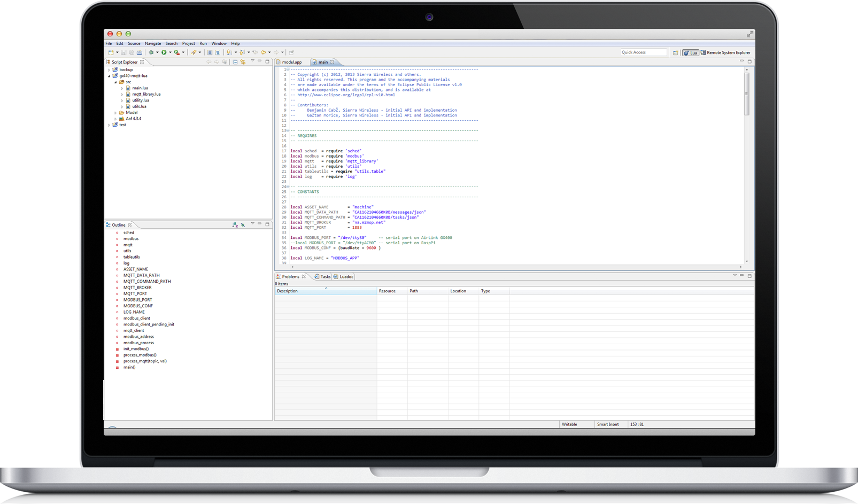Viewport: 858px width, 504px height.
Task: Expand the Model folder in Script Explorer
Action: pos(115,113)
